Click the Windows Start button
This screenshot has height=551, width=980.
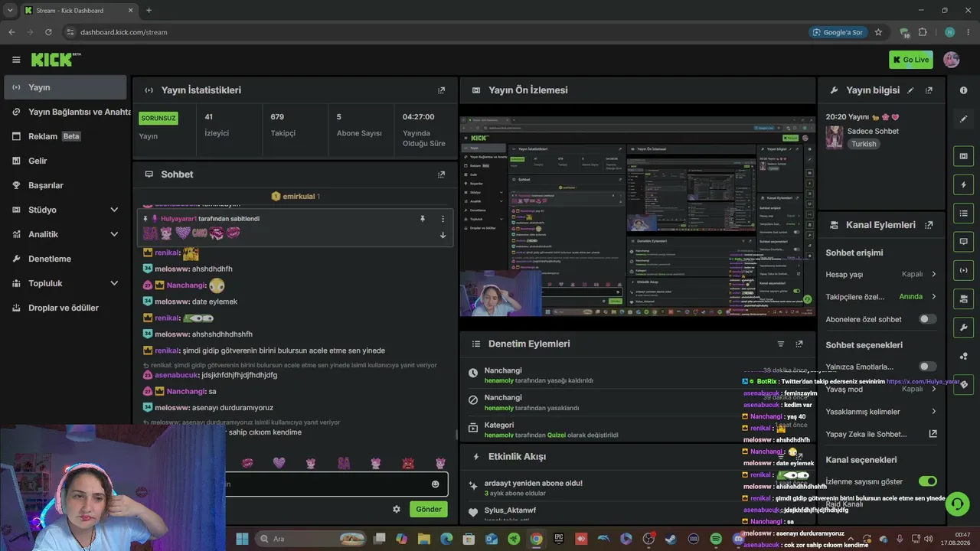pyautogui.click(x=242, y=539)
